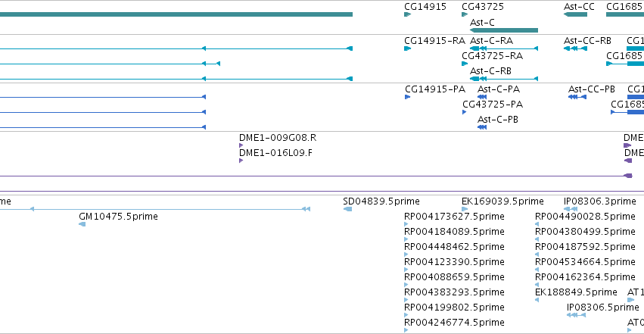Click the Ast-C-PB protein glyph
The image size is (644, 334).
[482, 127]
